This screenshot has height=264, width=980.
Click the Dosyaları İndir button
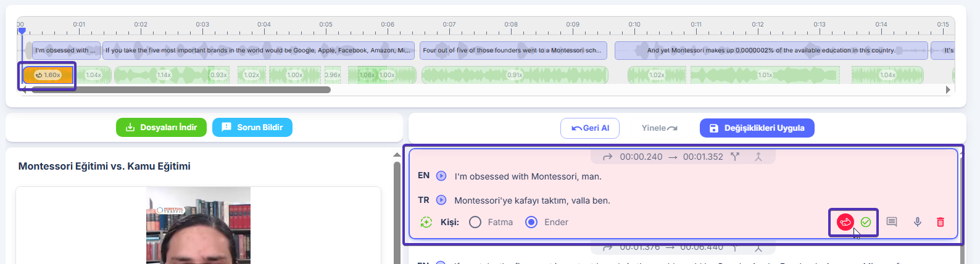[161, 128]
